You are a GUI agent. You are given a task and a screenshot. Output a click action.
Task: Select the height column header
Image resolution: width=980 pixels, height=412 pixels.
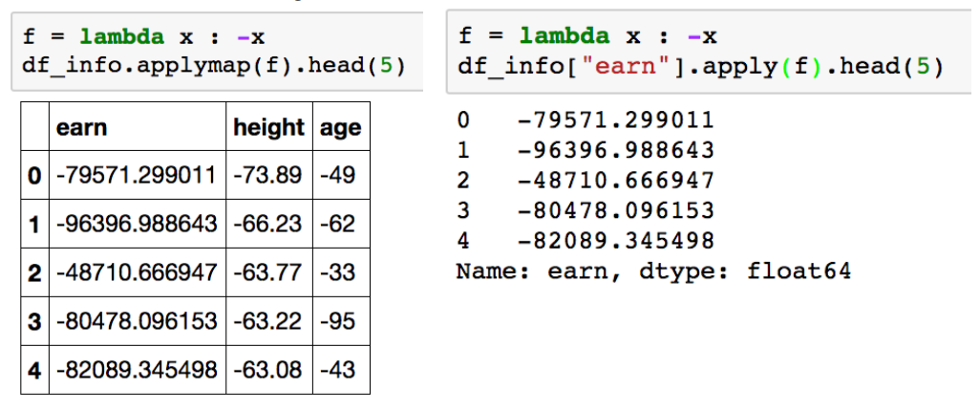[269, 126]
